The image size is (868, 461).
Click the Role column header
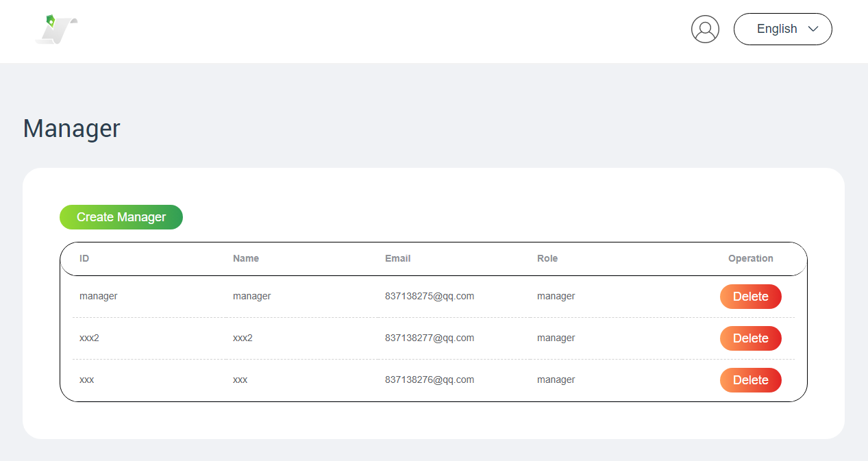[x=547, y=258]
